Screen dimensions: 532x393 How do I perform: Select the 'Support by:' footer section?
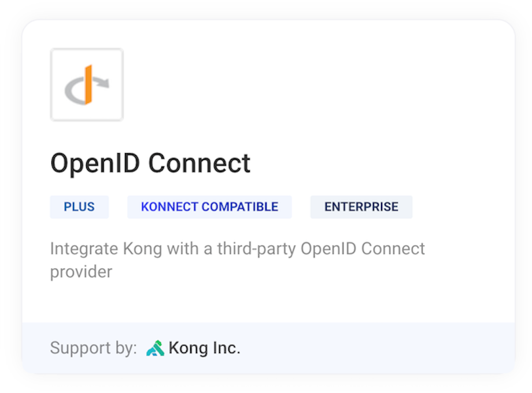93,347
